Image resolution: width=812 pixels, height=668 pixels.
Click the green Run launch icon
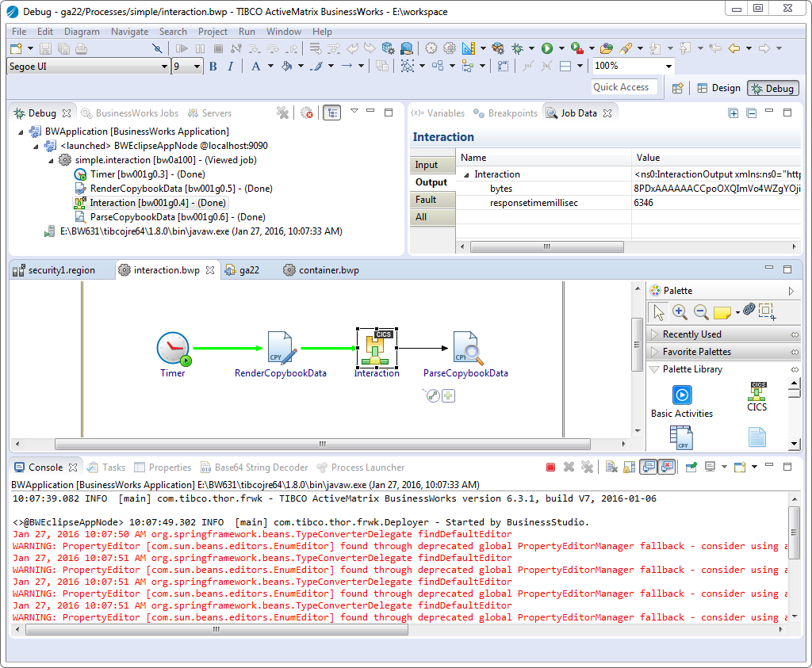click(x=547, y=48)
